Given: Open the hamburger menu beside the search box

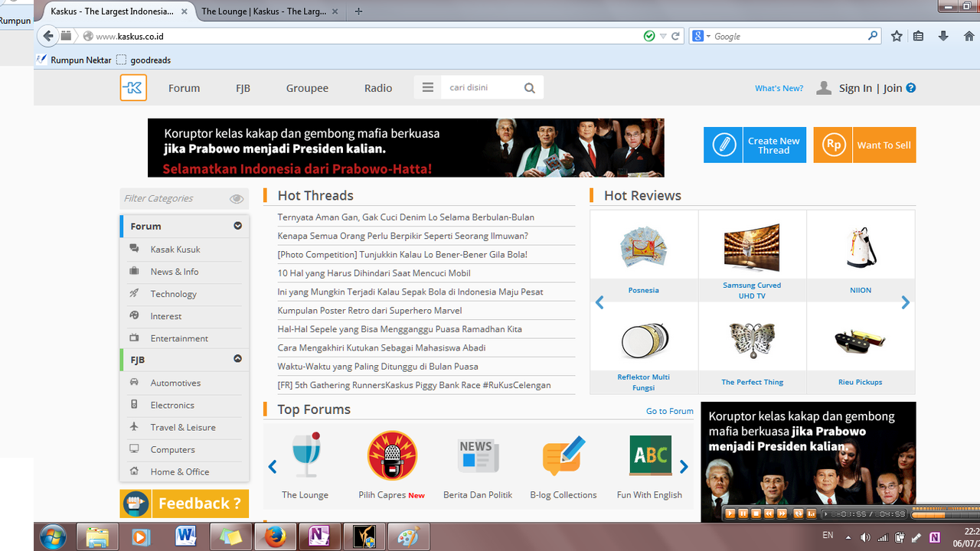Looking at the screenshot, I should click(427, 88).
